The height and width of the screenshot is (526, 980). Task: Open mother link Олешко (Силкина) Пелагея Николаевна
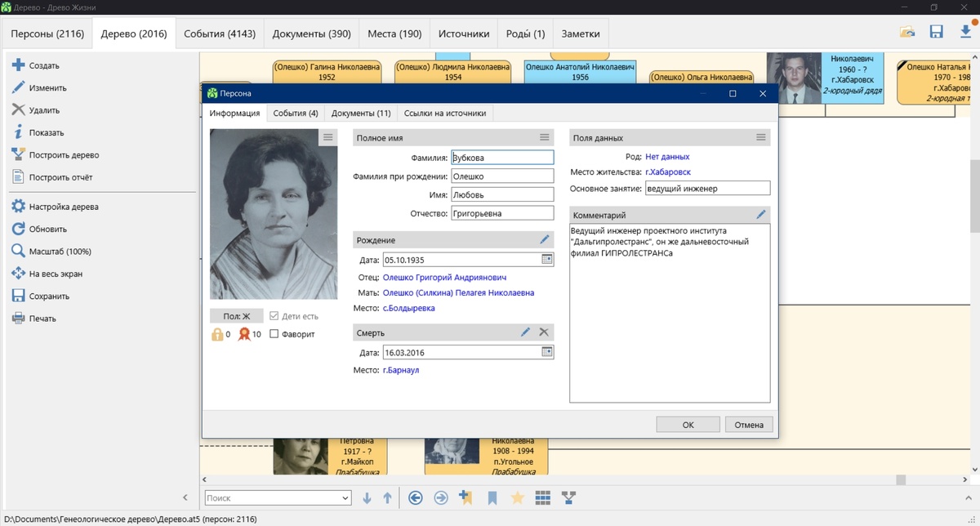(x=459, y=292)
